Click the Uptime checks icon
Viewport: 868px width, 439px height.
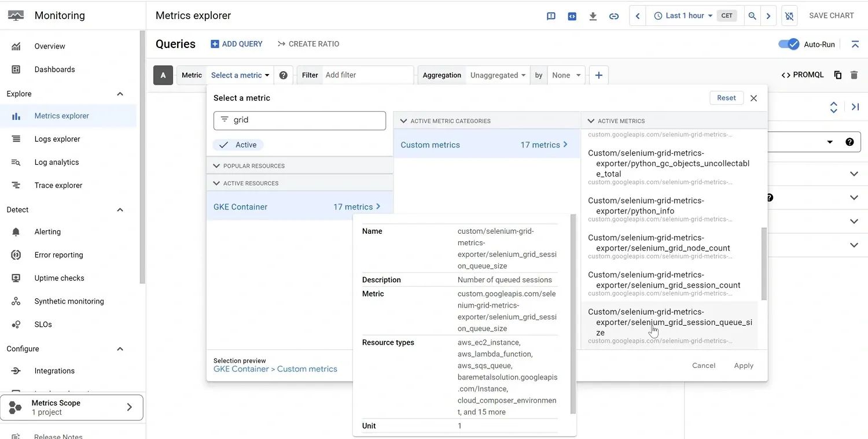point(16,278)
